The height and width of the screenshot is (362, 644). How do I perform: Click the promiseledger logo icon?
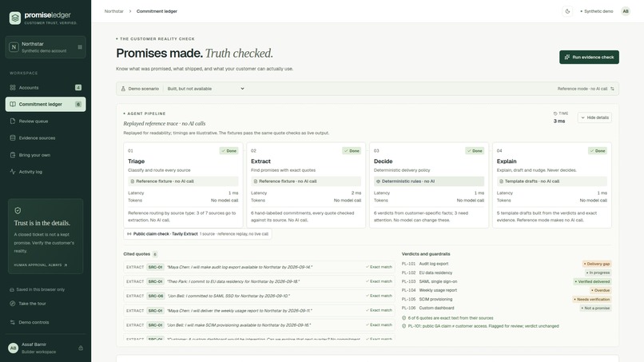[15, 18]
